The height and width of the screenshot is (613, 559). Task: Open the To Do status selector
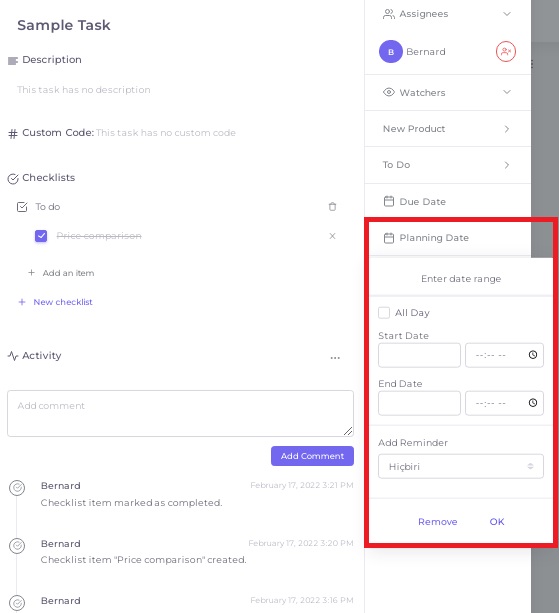pyautogui.click(x=447, y=165)
